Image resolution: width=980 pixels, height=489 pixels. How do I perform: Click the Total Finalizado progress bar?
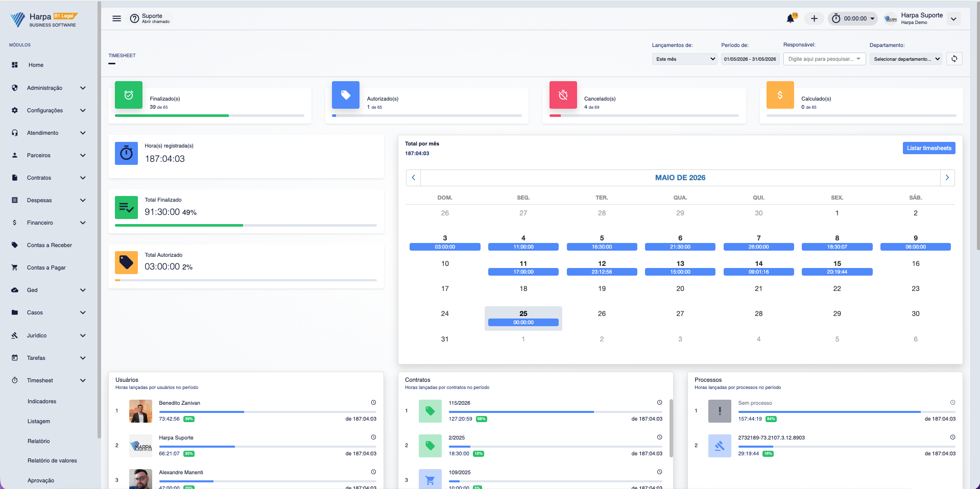pyautogui.click(x=246, y=225)
